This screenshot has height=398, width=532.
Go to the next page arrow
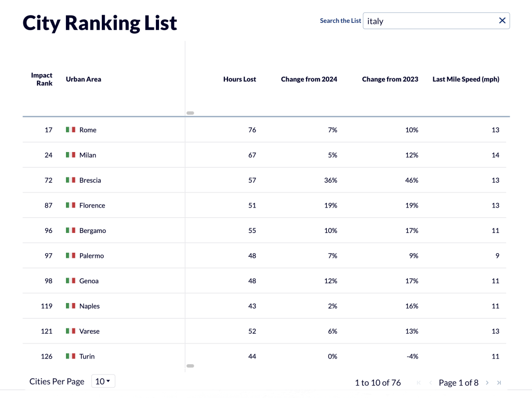(x=487, y=383)
